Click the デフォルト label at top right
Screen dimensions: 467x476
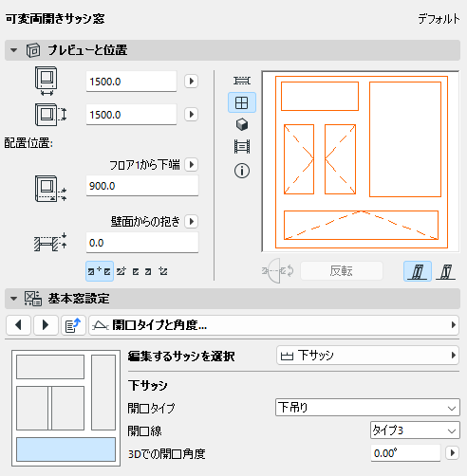pos(439,19)
